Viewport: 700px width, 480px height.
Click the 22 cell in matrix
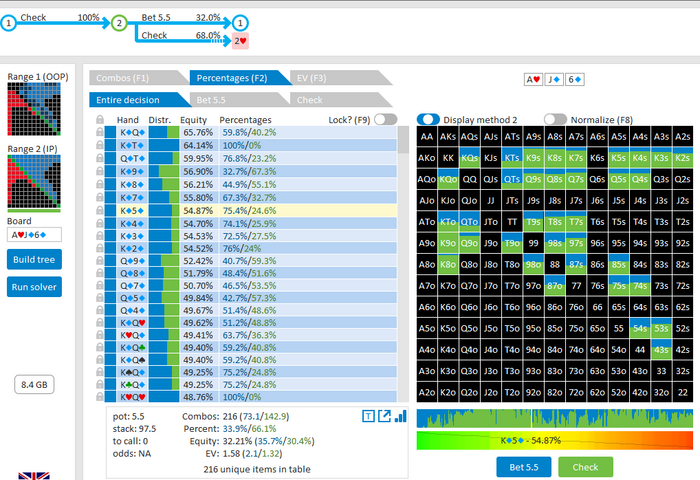[683, 392]
